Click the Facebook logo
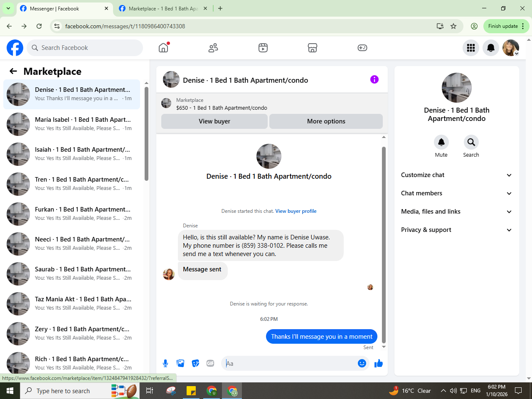This screenshot has height=399, width=532. click(15, 48)
